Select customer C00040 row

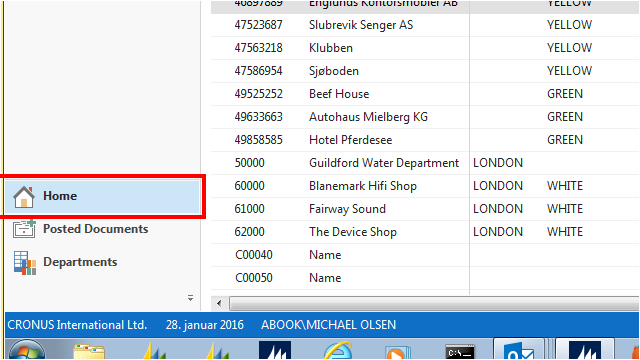[425, 255]
